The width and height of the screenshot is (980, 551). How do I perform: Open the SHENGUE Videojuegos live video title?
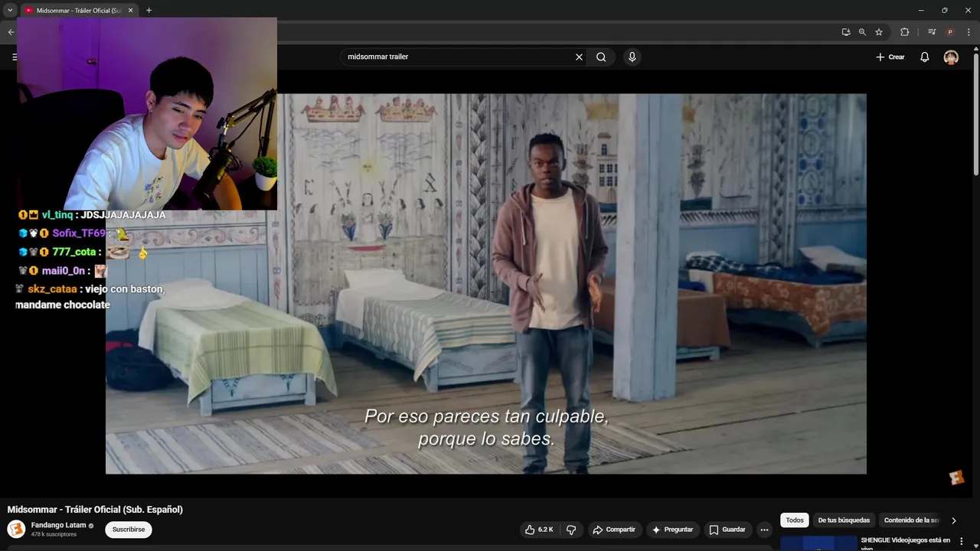coord(906,543)
